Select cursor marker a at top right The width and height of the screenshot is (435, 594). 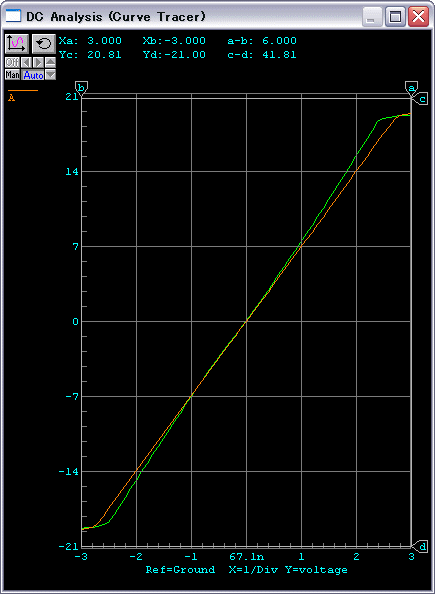411,88
